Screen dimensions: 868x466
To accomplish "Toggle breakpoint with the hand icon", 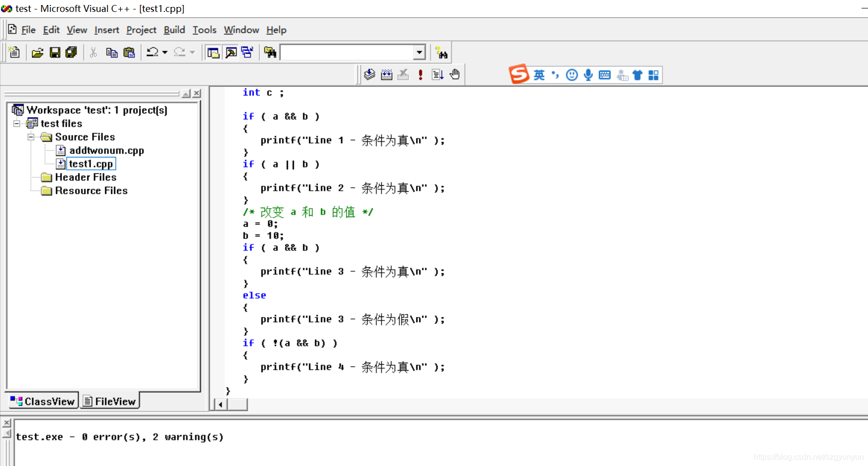I will click(x=455, y=75).
